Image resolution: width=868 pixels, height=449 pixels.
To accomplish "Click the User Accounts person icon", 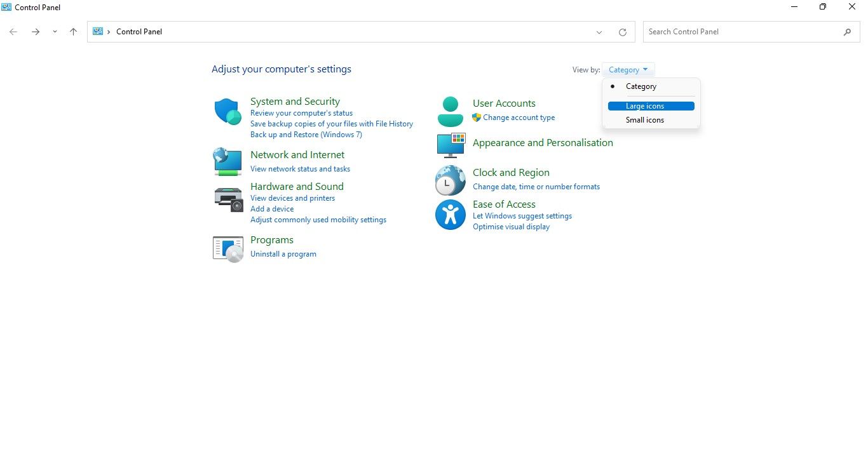I will [451, 112].
